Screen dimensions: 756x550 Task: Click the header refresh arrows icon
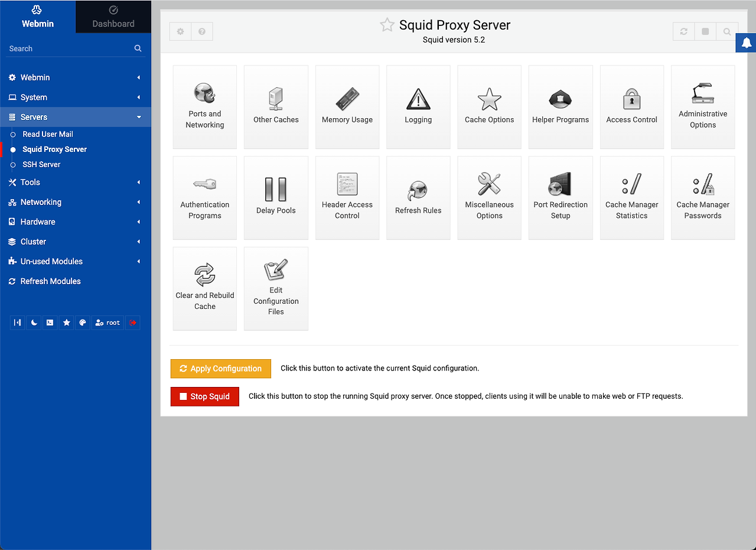coord(684,31)
